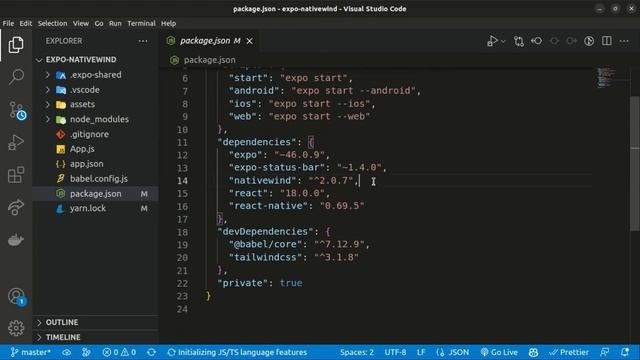The height and width of the screenshot is (360, 640).
Task: Open the Manage gear icon
Action: [x=16, y=328]
